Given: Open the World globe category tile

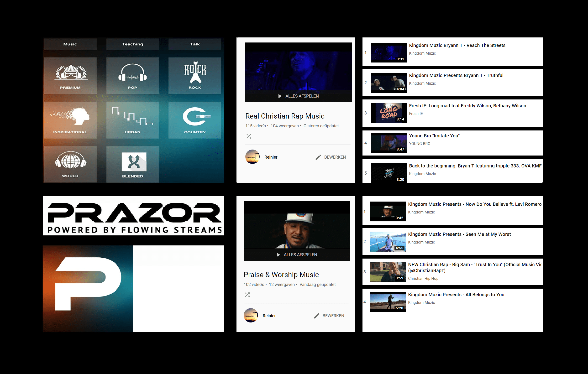Looking at the screenshot, I should point(70,164).
